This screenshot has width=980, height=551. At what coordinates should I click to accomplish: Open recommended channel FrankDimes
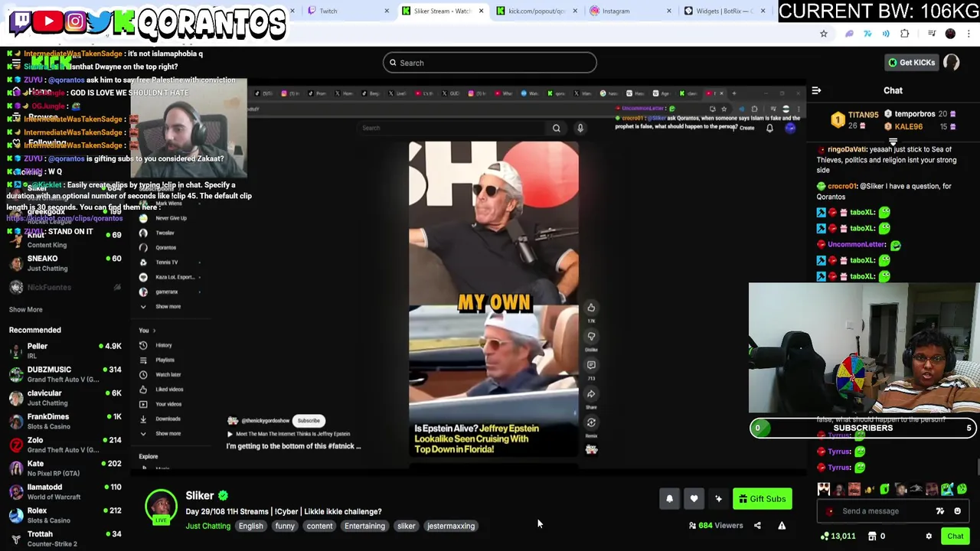tap(65, 421)
